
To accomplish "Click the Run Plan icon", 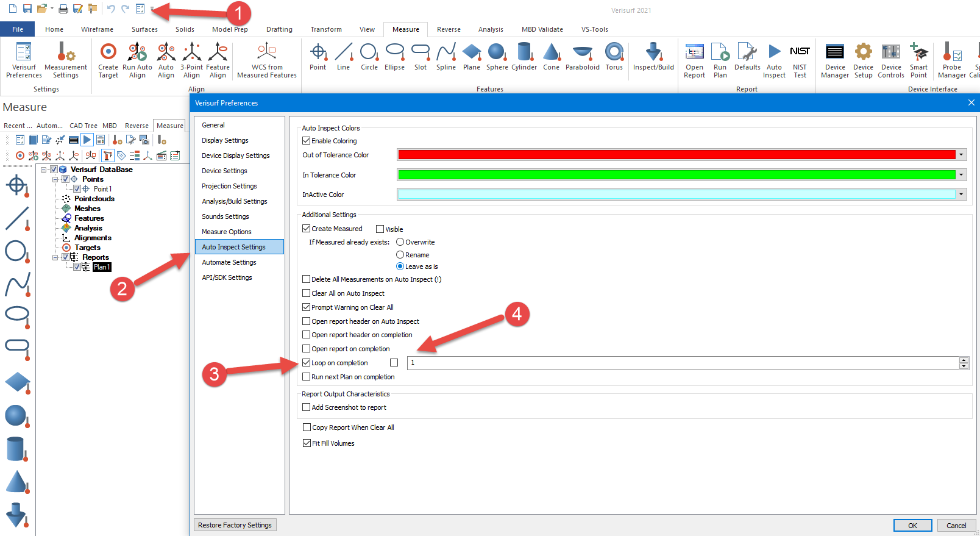I will [x=720, y=52].
